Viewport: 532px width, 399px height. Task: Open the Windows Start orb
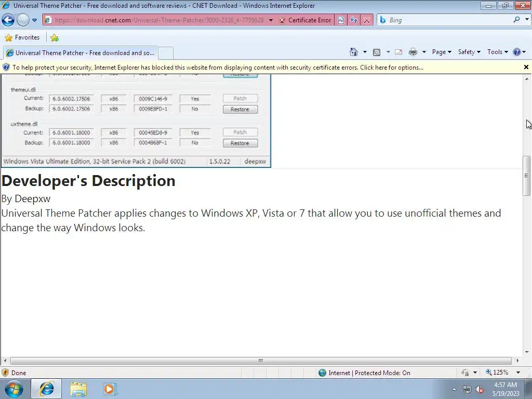pos(14,389)
